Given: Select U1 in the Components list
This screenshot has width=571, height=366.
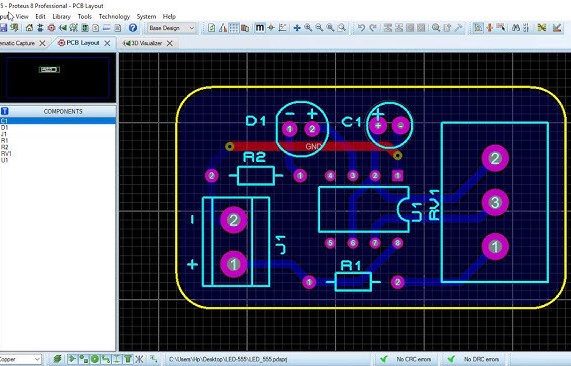Looking at the screenshot, I should [x=58, y=160].
